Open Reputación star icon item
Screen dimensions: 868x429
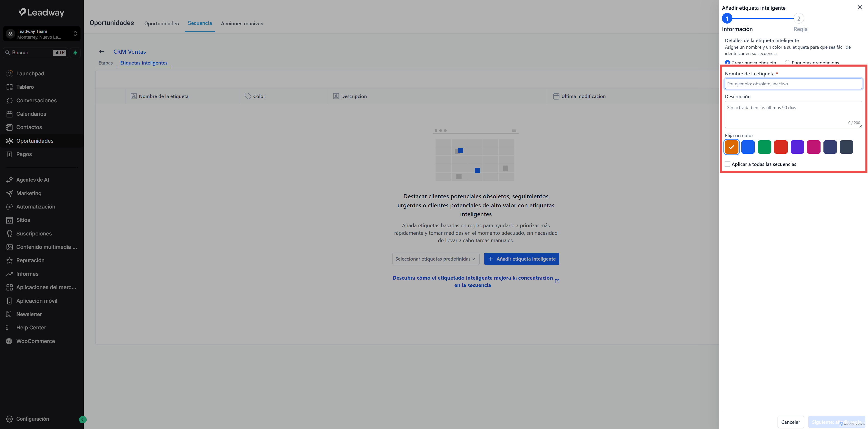(x=30, y=260)
